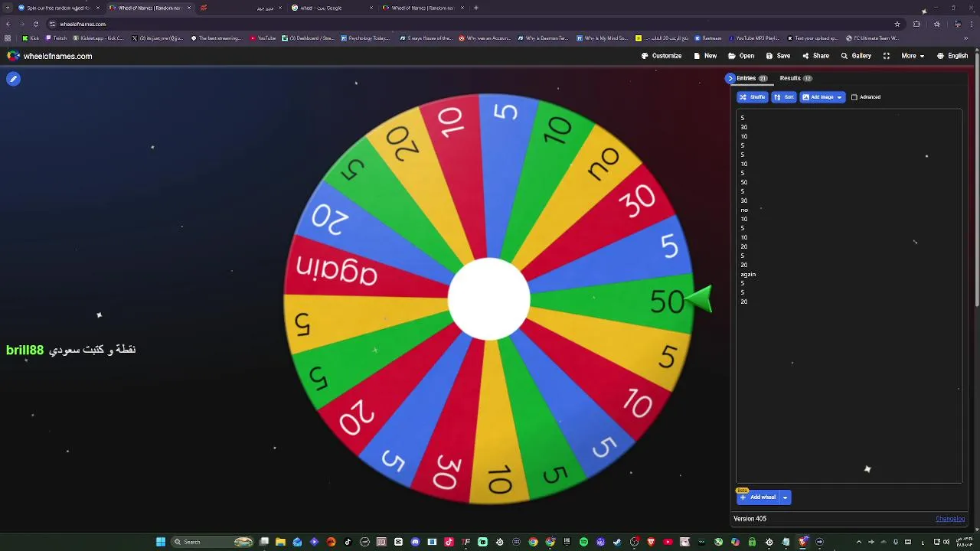980x551 pixels.
Task: Open Spotify from the taskbar
Action: coord(584,542)
